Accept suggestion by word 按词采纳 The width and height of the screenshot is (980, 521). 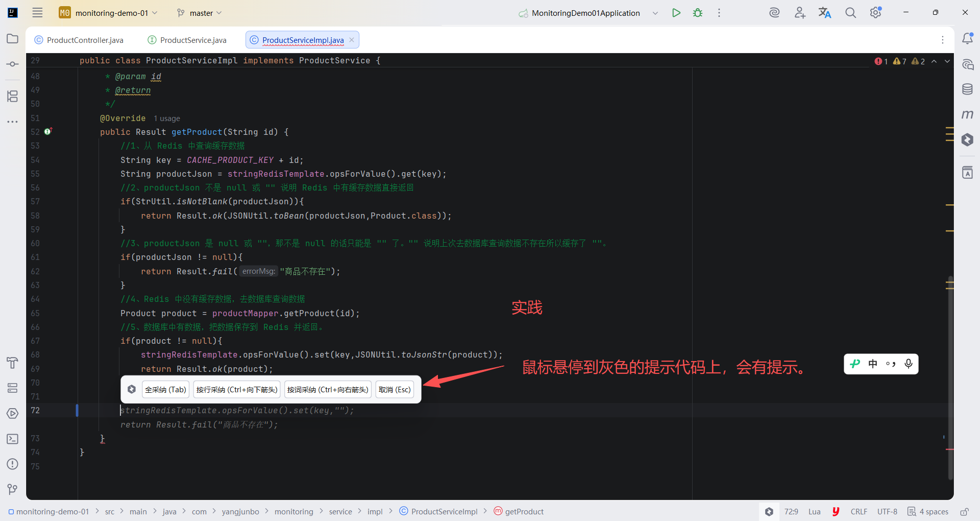(328, 390)
